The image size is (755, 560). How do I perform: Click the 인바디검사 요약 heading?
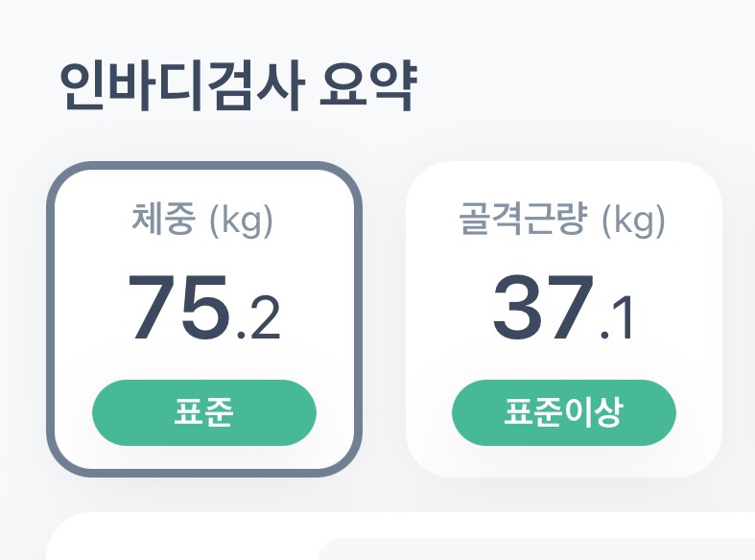coord(237,88)
